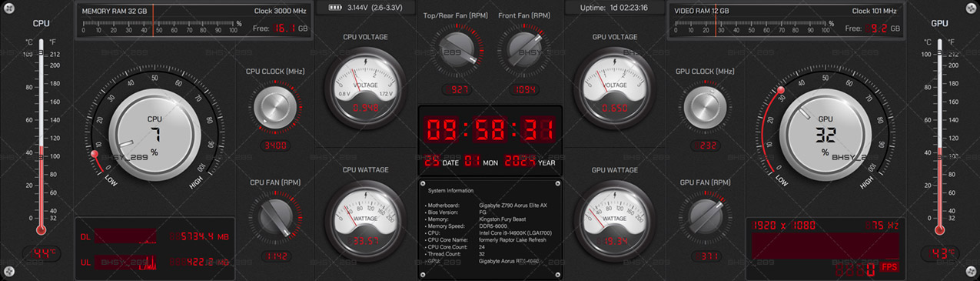Click the GPU wattage 19.34 red readout
The image size is (980, 281).
[x=614, y=241]
